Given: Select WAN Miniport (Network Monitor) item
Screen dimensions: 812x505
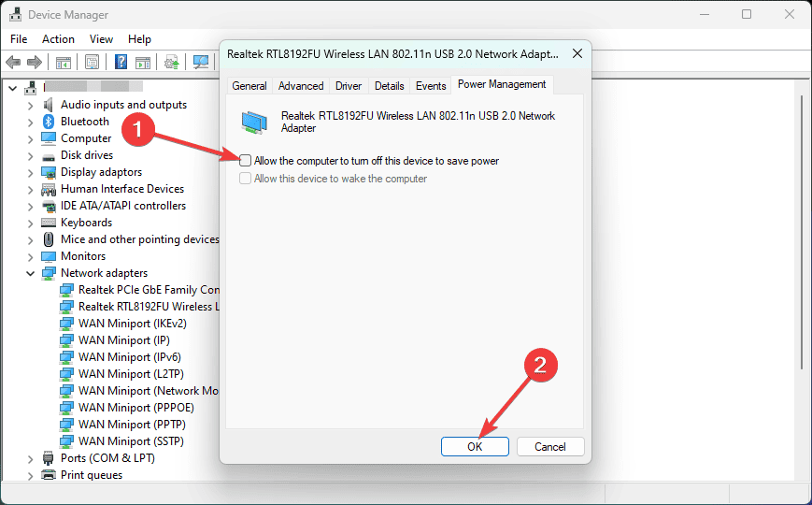Looking at the screenshot, I should (148, 391).
